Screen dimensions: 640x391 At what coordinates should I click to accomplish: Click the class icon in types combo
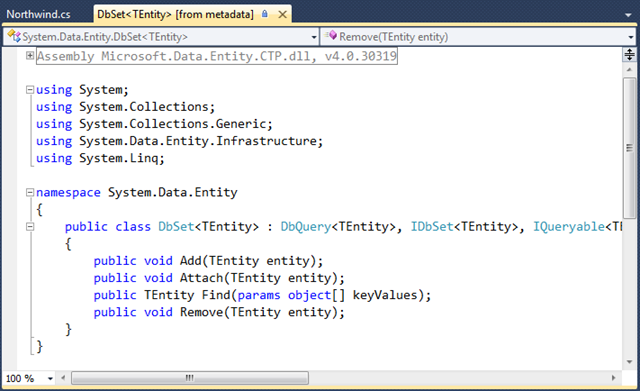click(x=13, y=36)
